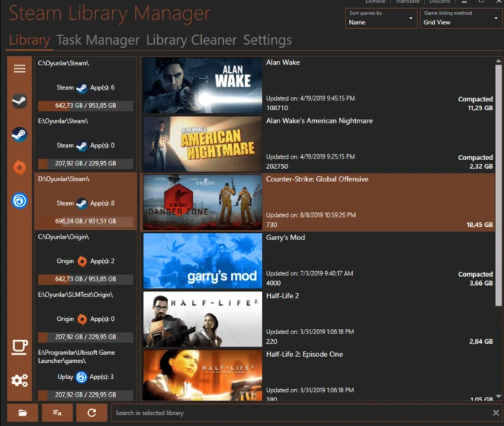Click the Steam icon in the E:\Oyunlar\Steam\ library

coord(81,145)
